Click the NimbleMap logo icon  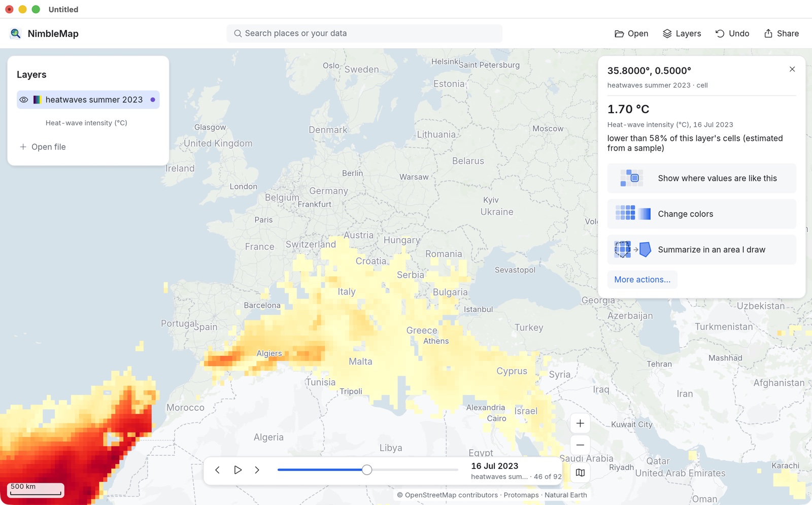pos(15,33)
